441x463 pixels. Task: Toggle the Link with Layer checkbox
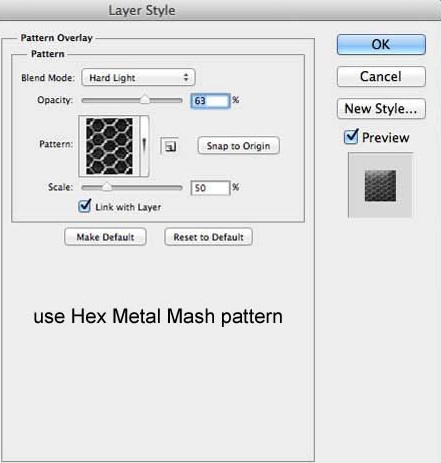click(x=85, y=206)
